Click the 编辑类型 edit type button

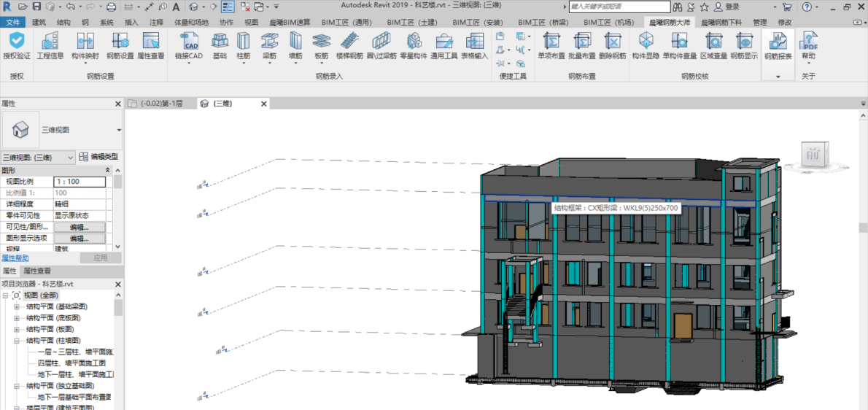pos(98,158)
